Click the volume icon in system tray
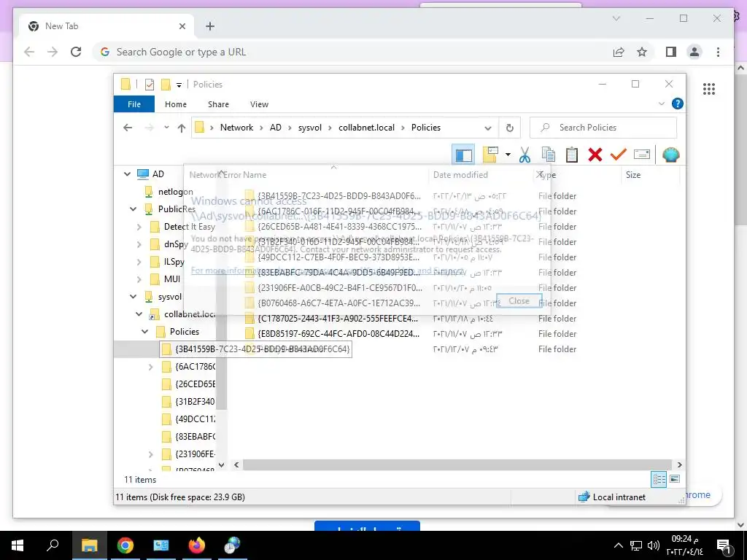Image resolution: width=747 pixels, height=560 pixels. (654, 545)
